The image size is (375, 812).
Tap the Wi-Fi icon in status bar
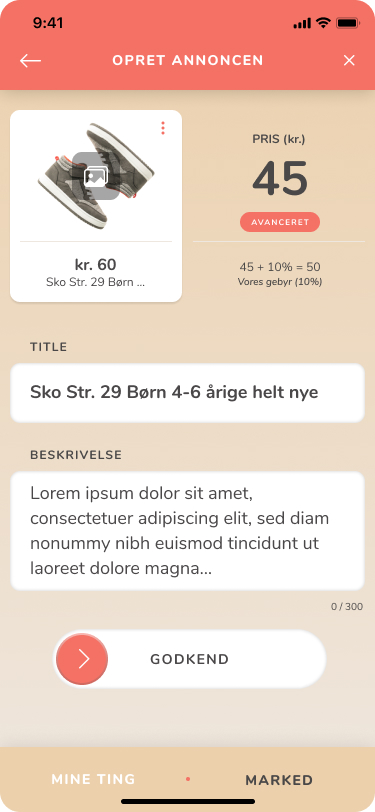click(323, 23)
